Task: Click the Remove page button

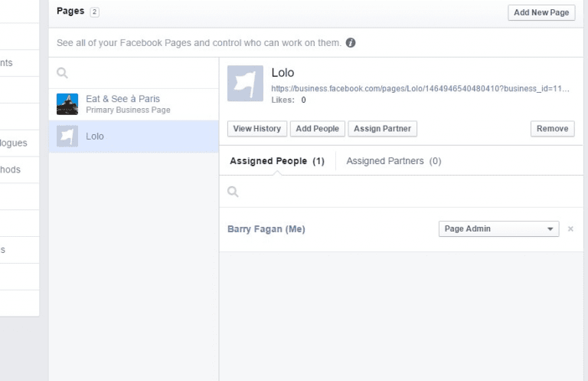Action: 552,129
